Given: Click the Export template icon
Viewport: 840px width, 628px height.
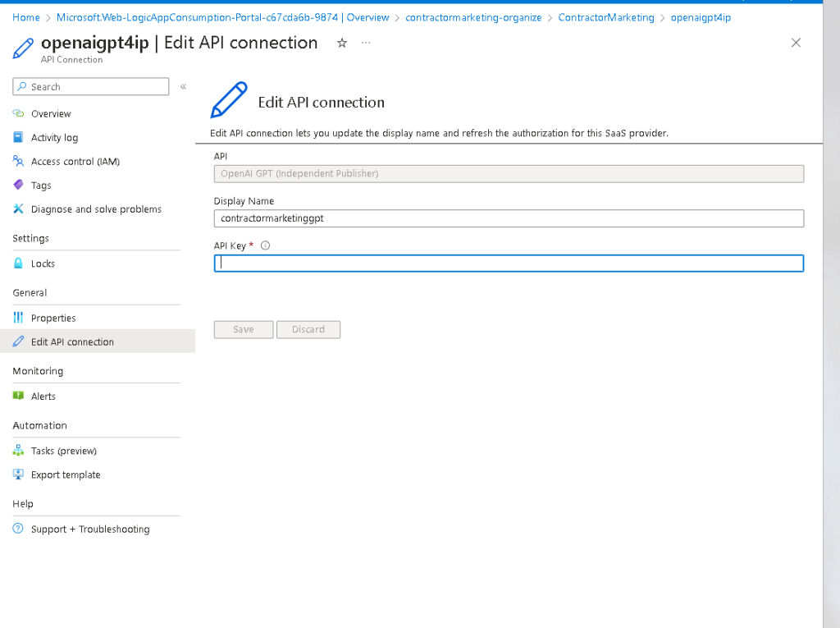Looking at the screenshot, I should point(18,474).
